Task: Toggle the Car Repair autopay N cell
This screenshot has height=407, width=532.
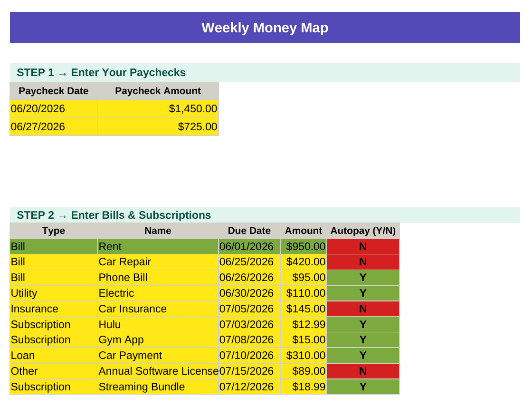Action: [363, 262]
